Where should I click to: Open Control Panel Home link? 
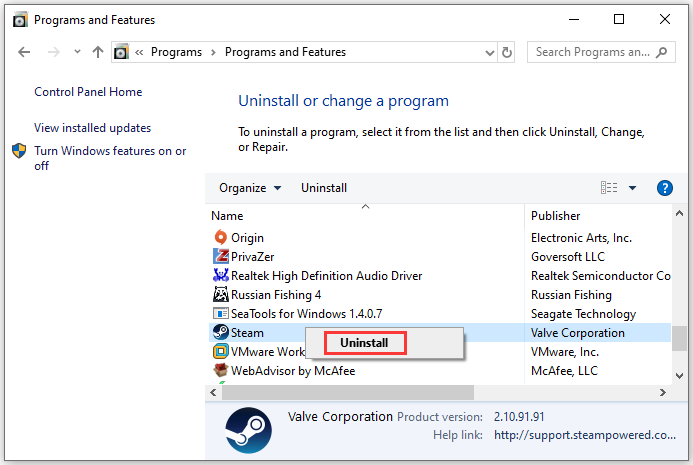[x=88, y=92]
